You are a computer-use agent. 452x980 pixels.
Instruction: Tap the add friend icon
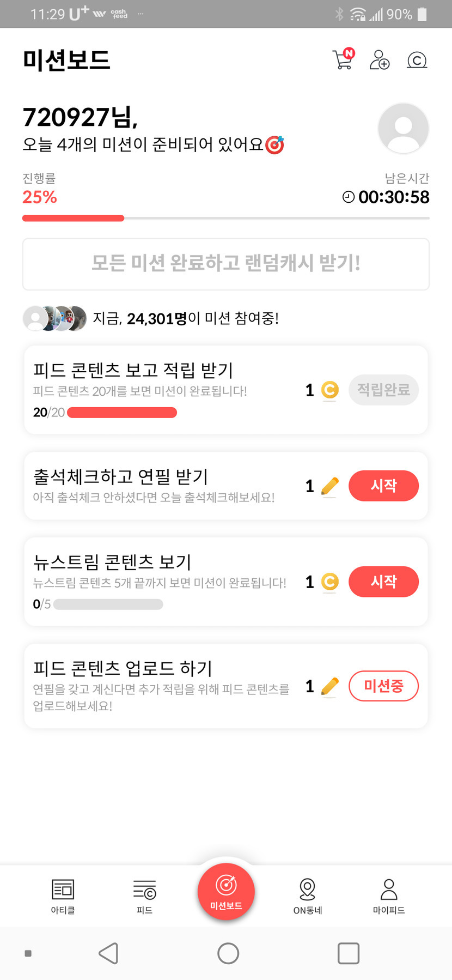(x=380, y=59)
